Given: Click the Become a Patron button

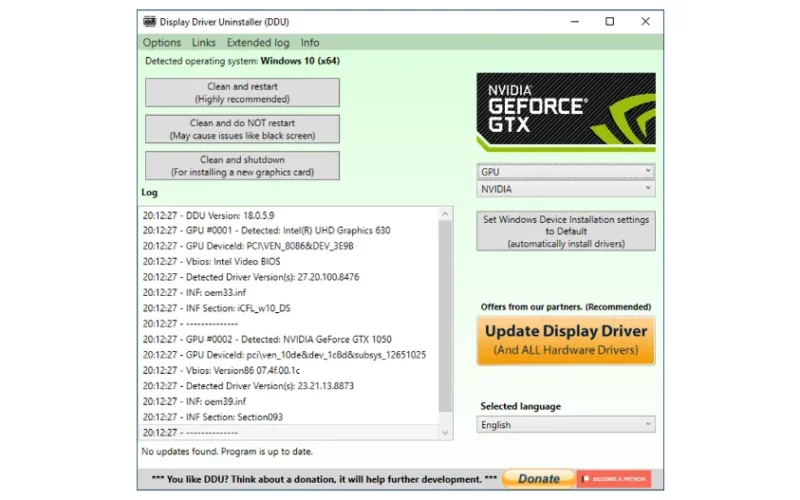Looking at the screenshot, I should [x=614, y=479].
